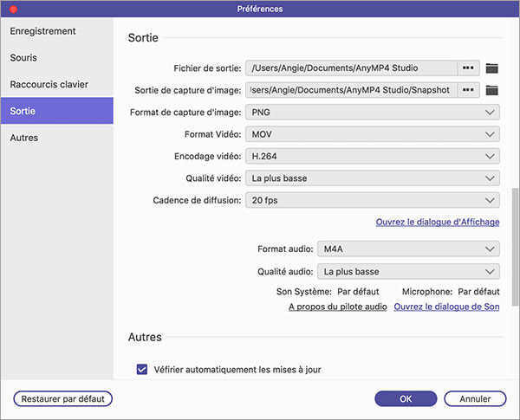Open Qualité vidéo dropdown
The image size is (520, 420).
(x=372, y=178)
